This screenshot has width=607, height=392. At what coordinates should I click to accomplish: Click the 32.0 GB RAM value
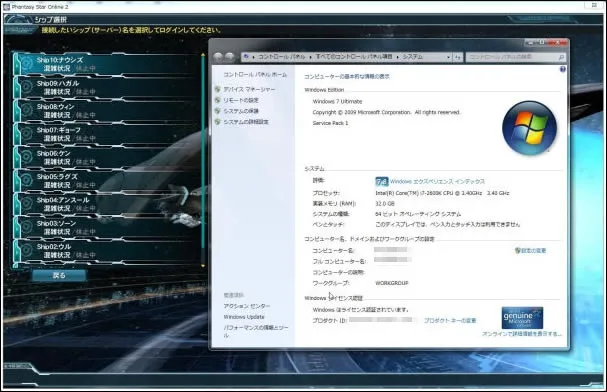point(385,204)
